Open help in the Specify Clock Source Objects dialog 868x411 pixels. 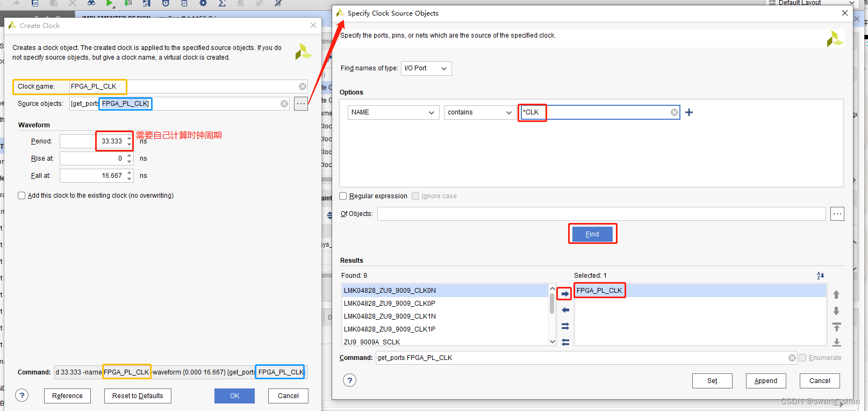(x=349, y=380)
